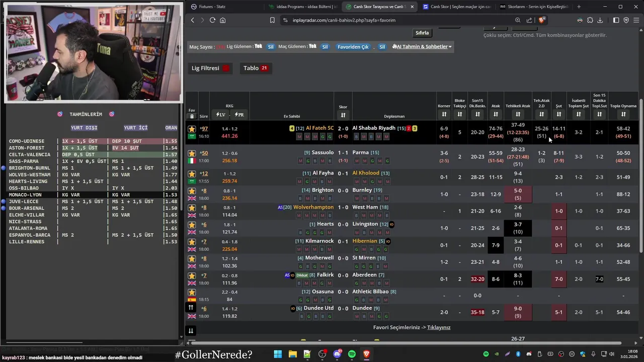Open Brave browser taskbar icon
The height and width of the screenshot is (362, 644).
pyautogui.click(x=367, y=354)
